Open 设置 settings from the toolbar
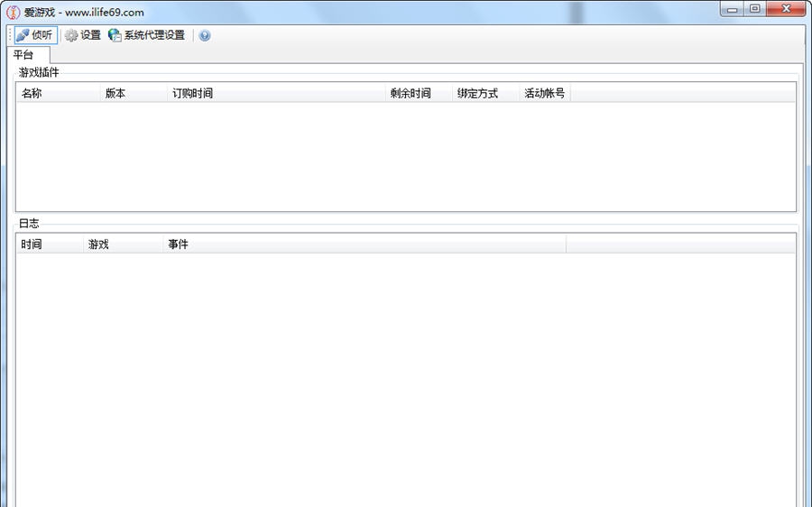Image resolution: width=812 pixels, height=507 pixels. coord(83,35)
